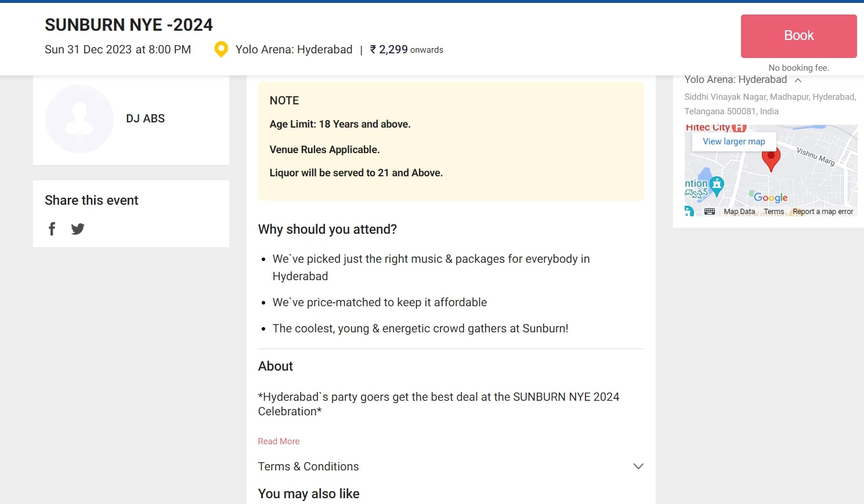Click the DJ ABS artist name

point(146,118)
